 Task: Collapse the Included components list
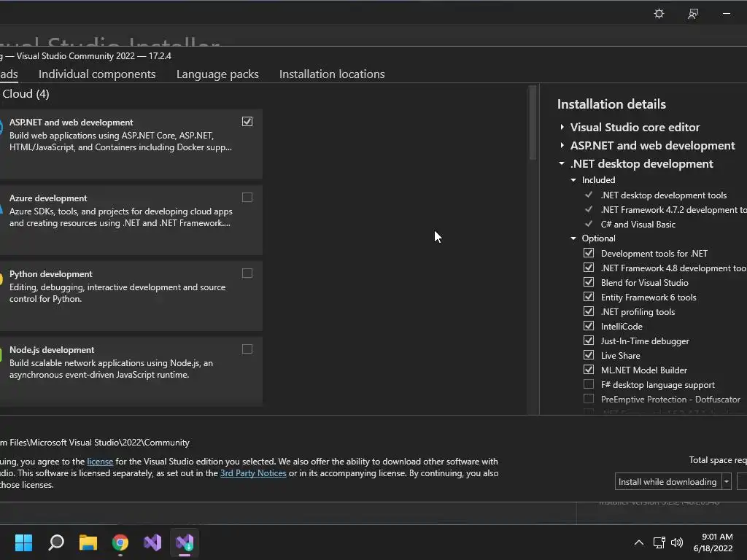(x=573, y=180)
